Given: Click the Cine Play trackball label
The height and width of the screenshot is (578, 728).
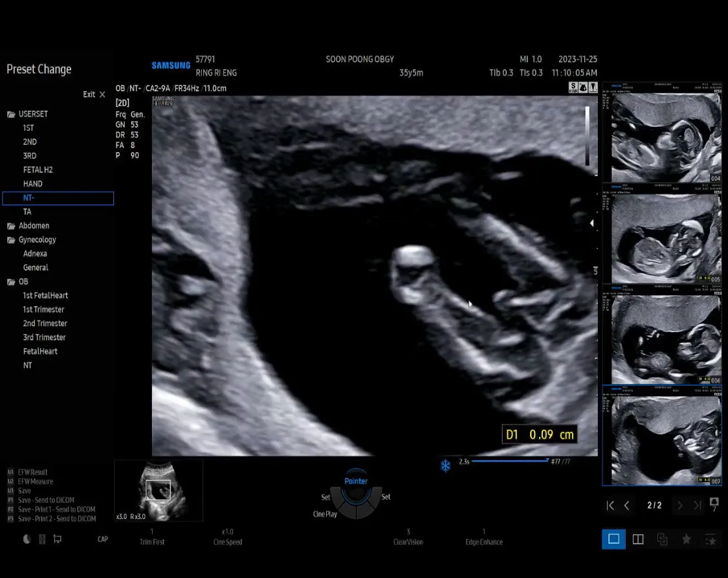Looking at the screenshot, I should point(325,514).
